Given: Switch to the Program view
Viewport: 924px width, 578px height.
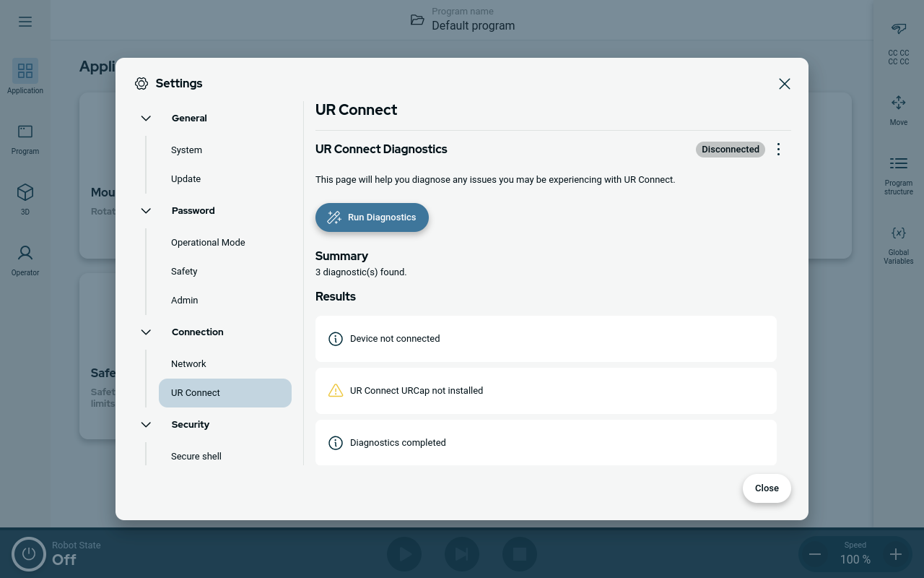Looking at the screenshot, I should (25, 132).
